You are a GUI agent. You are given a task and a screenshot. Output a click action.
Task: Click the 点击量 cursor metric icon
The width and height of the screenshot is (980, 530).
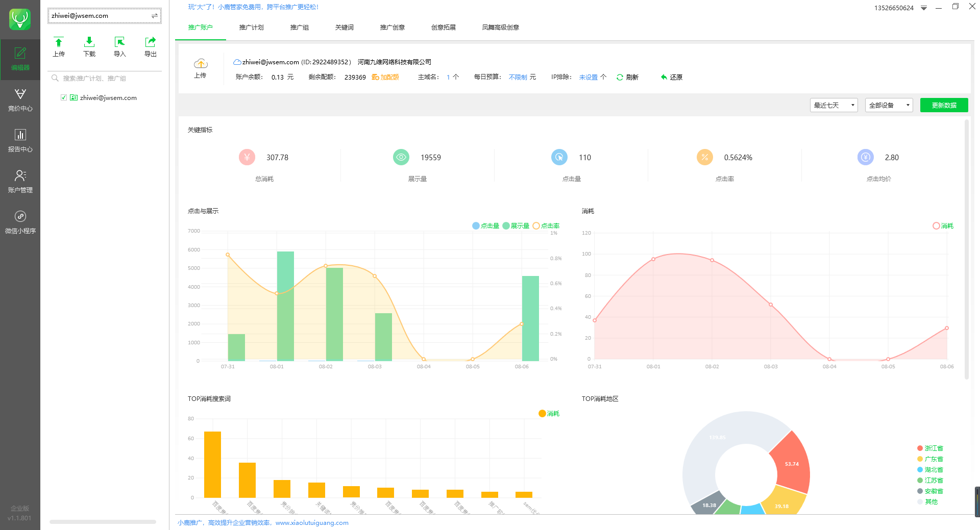[x=559, y=157]
